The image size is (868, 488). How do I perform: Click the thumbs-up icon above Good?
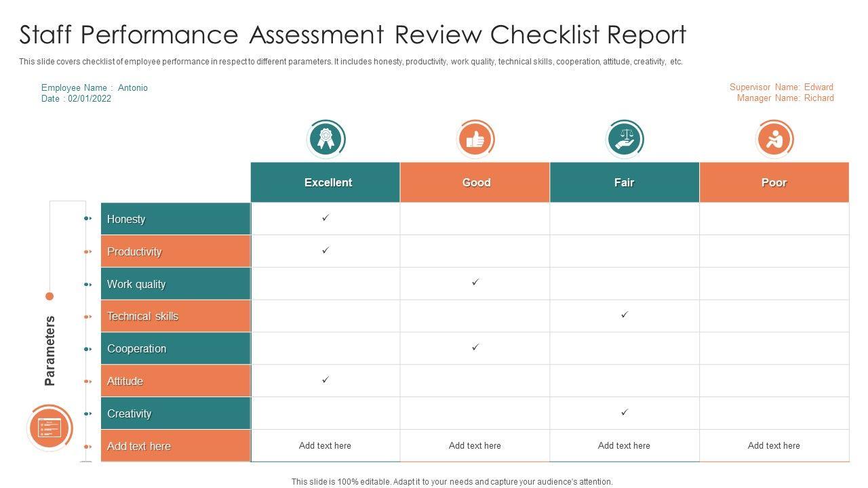click(475, 140)
